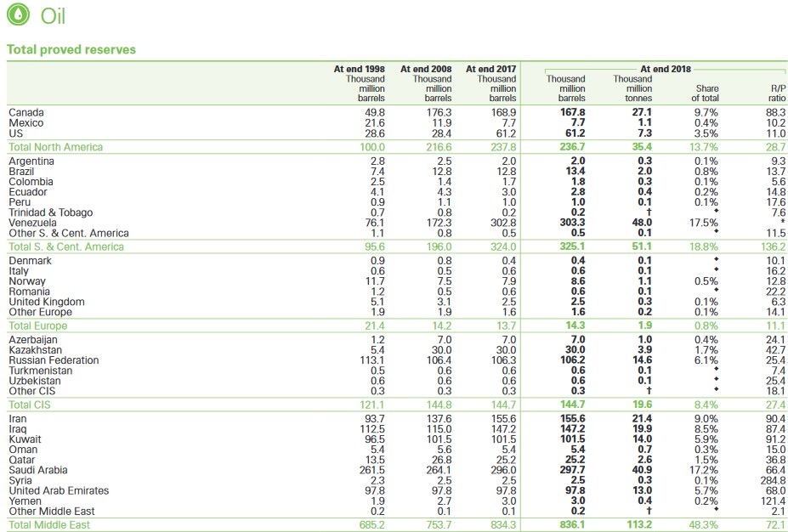Screen dimensions: 788x532
Task: Click the "Total CIS" row label
Action: click(31, 405)
